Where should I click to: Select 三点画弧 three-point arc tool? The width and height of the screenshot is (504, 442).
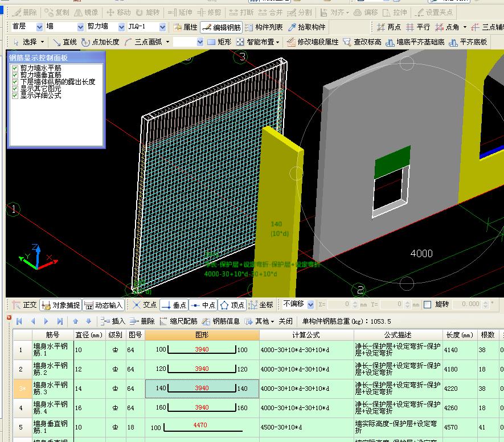pos(144,42)
